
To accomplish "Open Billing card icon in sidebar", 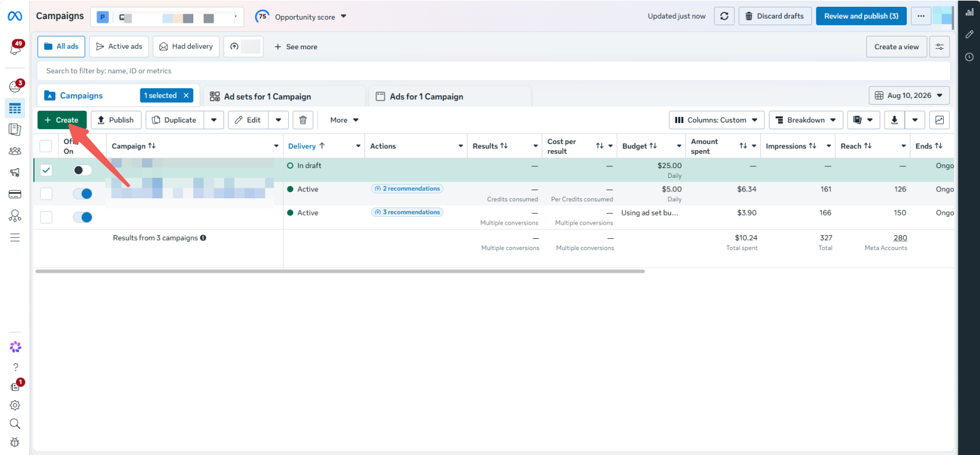I will click(x=15, y=195).
